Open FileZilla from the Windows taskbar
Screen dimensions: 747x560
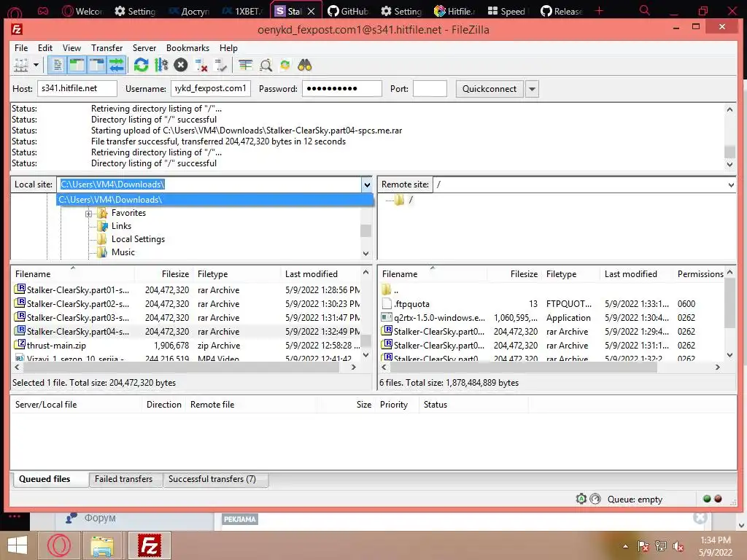(149, 545)
